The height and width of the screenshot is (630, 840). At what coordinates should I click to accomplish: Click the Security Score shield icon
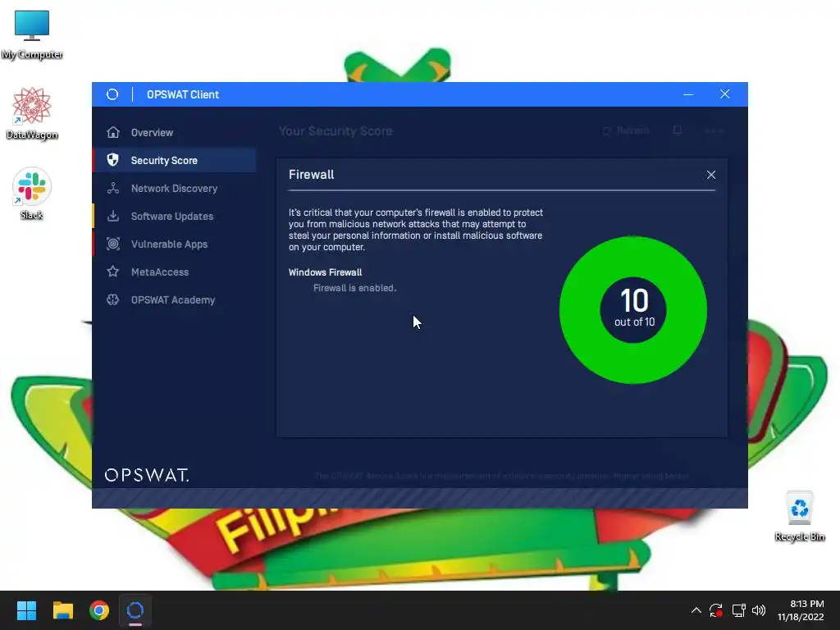click(x=112, y=160)
